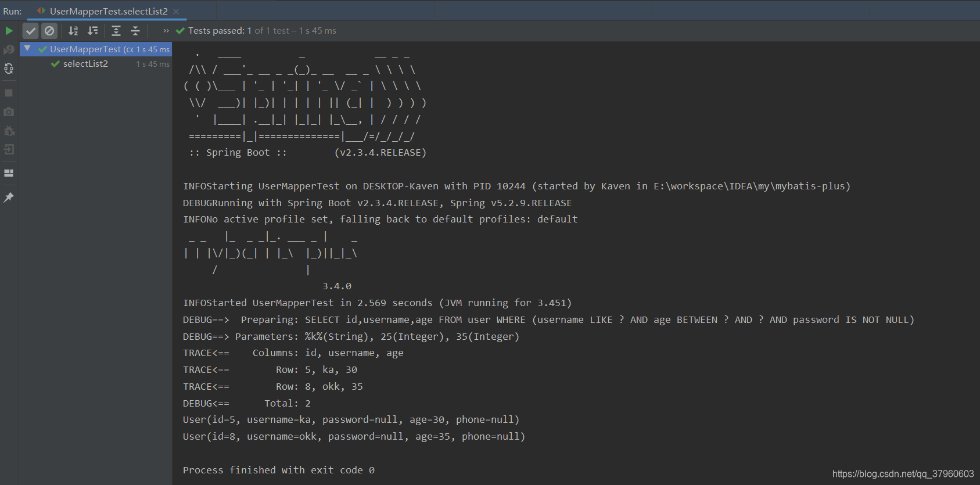Pin the Run tab with pin icon
Image resolution: width=980 pixels, height=485 pixels.
(9, 197)
